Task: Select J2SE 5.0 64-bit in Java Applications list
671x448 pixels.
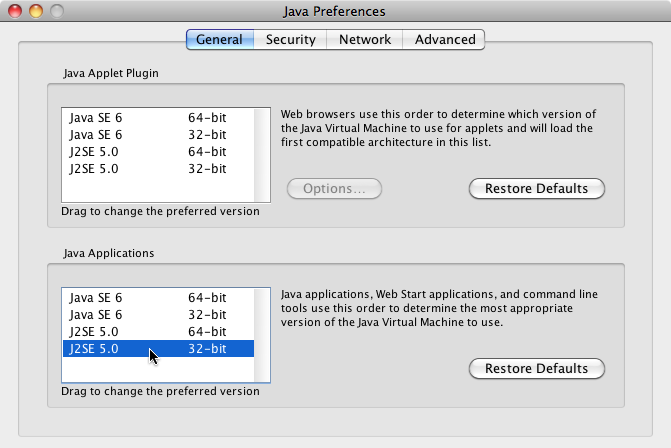Action: [158, 332]
